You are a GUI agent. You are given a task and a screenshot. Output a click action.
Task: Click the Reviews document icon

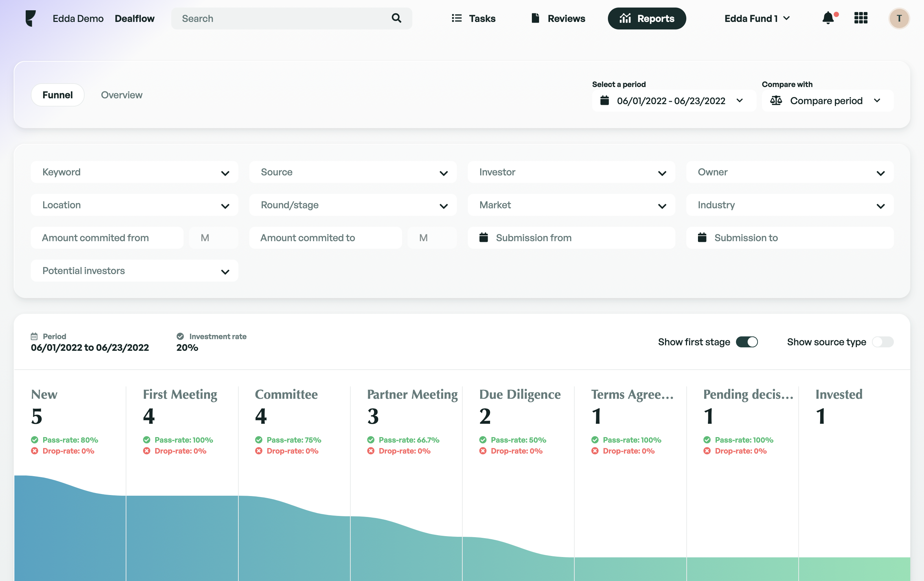coord(535,18)
